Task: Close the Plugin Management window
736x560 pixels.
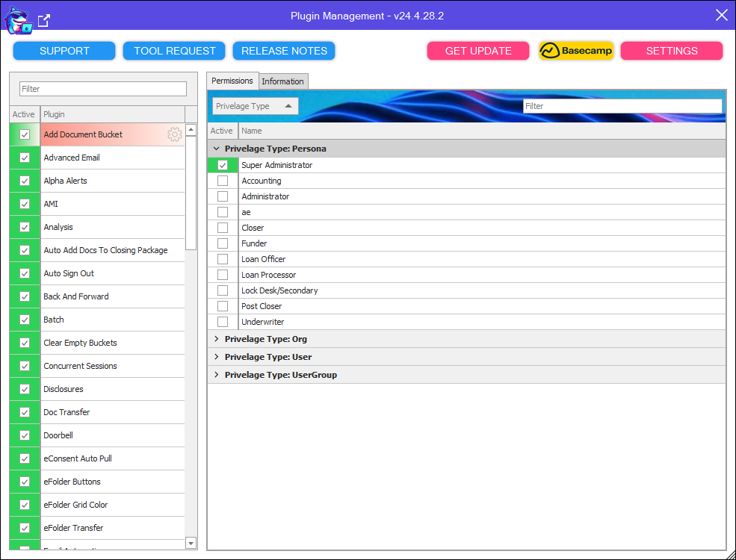Action: tap(721, 16)
